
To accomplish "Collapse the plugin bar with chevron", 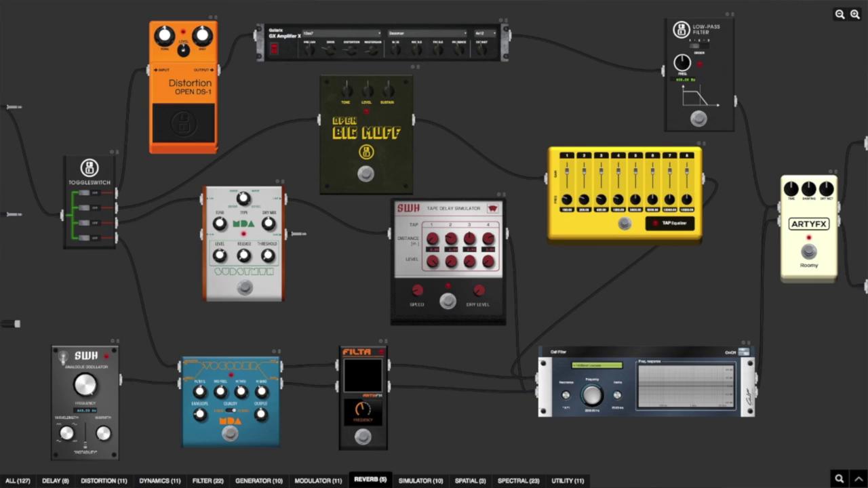I will tap(858, 479).
